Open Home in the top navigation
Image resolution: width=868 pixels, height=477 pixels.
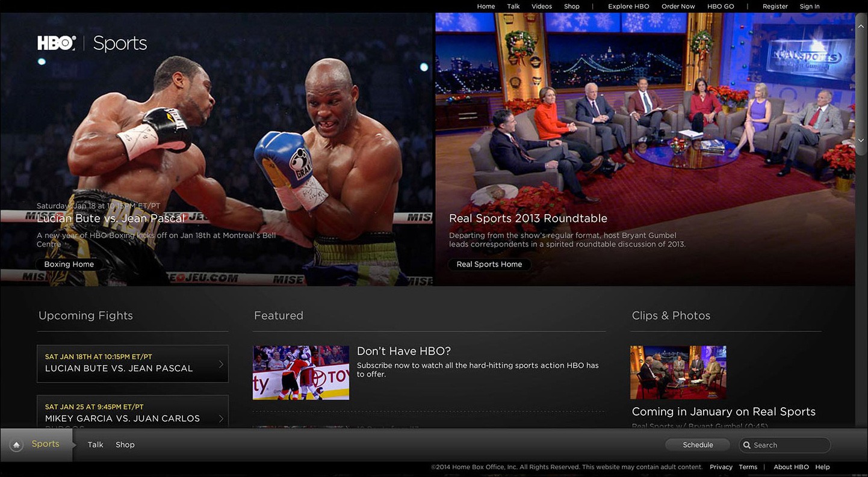[x=486, y=7]
